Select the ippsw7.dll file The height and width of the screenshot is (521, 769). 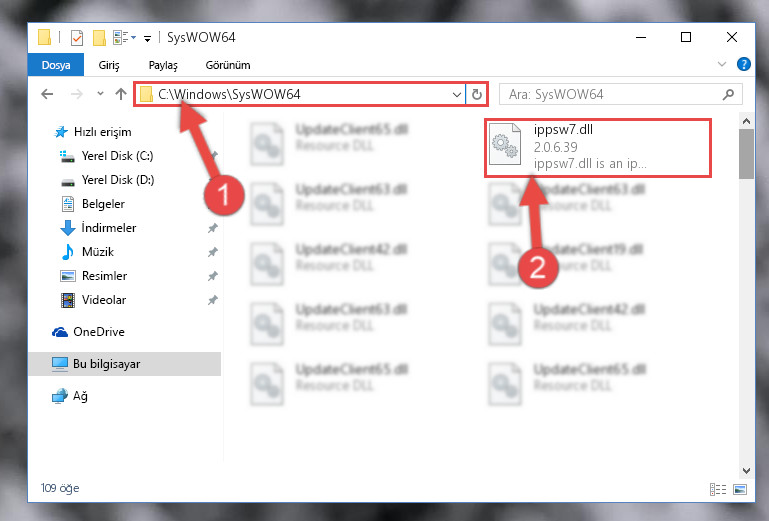(597, 147)
